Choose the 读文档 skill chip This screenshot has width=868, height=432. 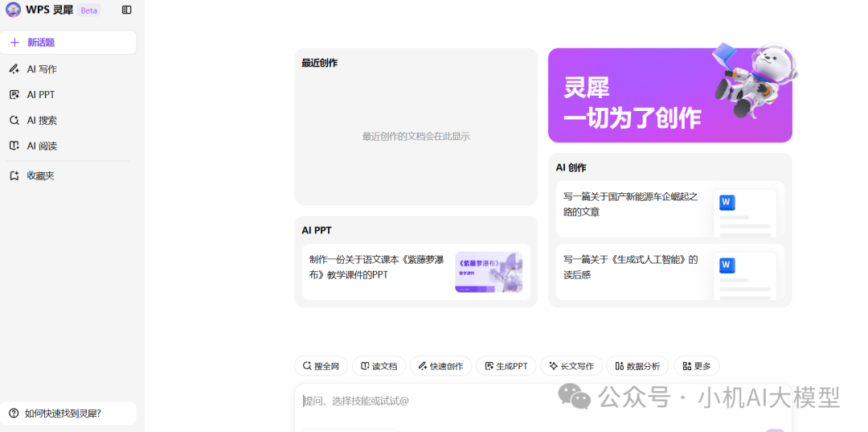379,366
